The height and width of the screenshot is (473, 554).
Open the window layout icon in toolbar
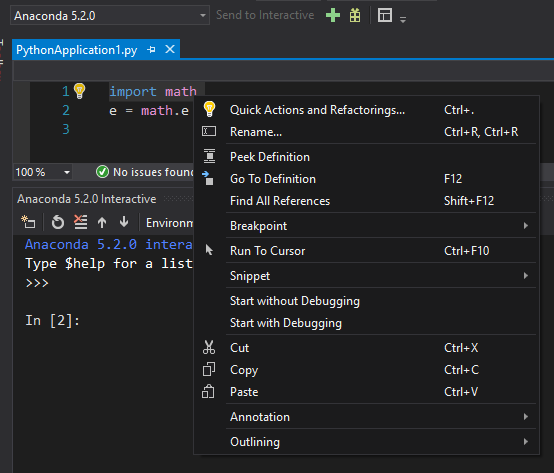click(385, 15)
